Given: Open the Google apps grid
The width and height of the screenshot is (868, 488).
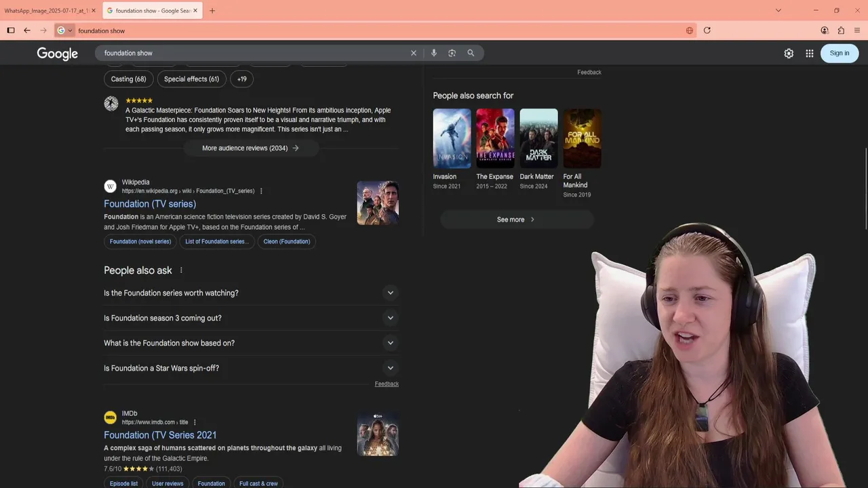Looking at the screenshot, I should (x=810, y=54).
